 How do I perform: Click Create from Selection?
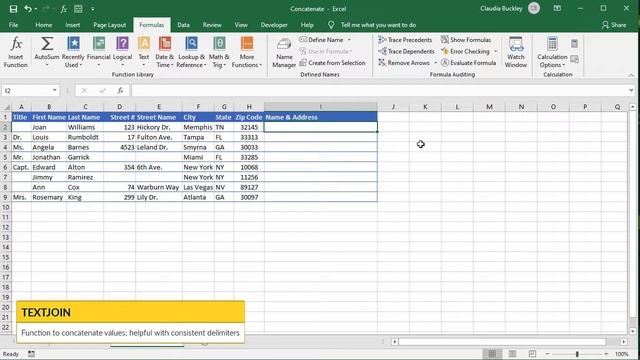(332, 63)
